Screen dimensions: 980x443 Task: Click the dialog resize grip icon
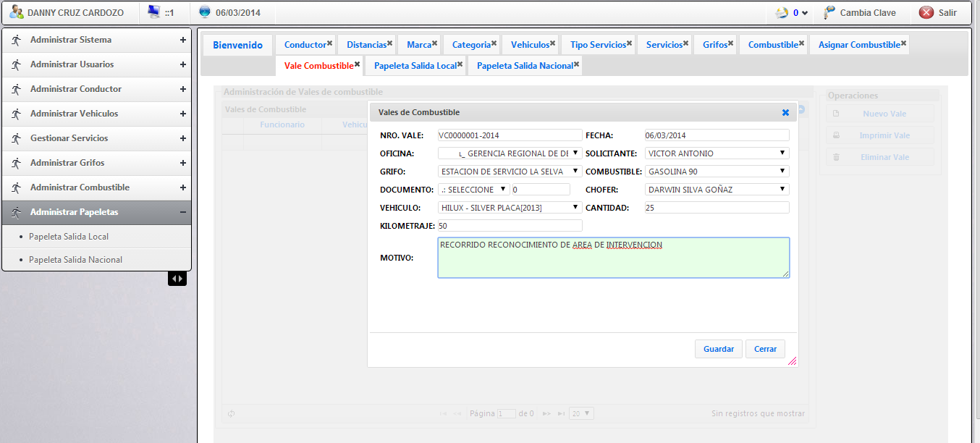(792, 360)
